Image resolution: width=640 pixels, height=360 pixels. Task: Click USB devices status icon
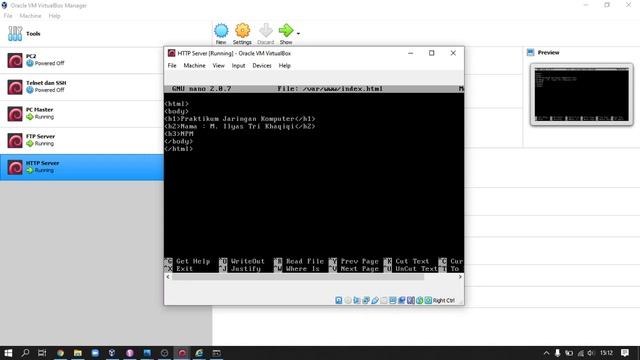click(375, 300)
